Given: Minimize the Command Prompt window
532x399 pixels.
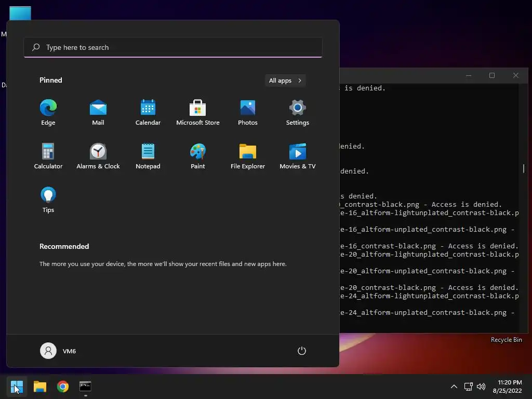Looking at the screenshot, I should click(x=469, y=75).
